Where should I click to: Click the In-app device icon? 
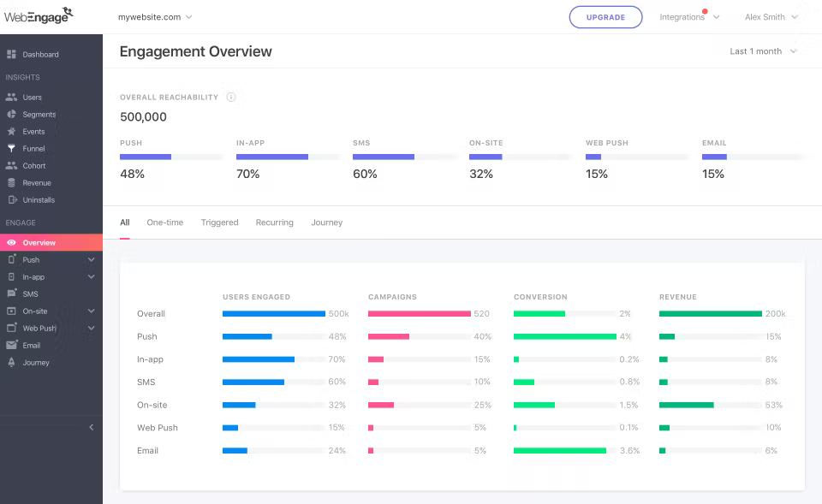[x=11, y=276]
